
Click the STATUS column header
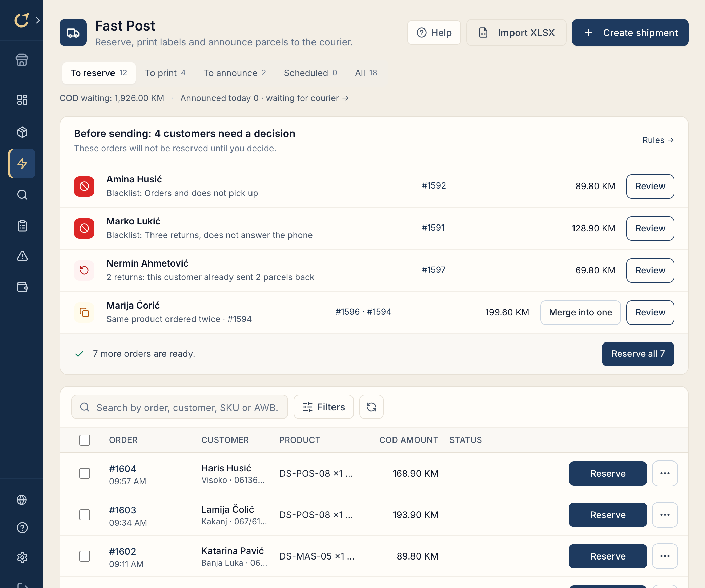466,440
